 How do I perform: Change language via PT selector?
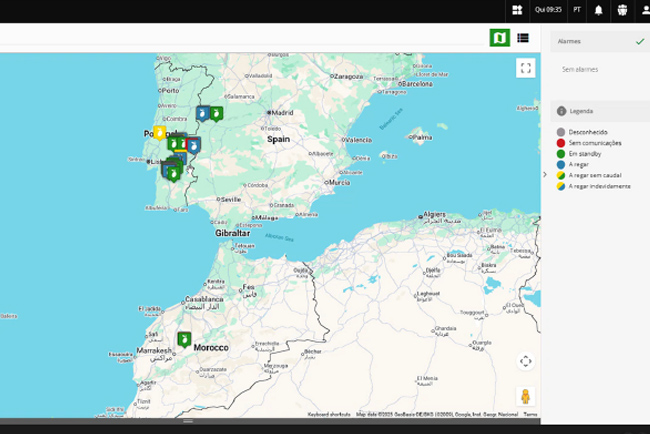(x=577, y=10)
